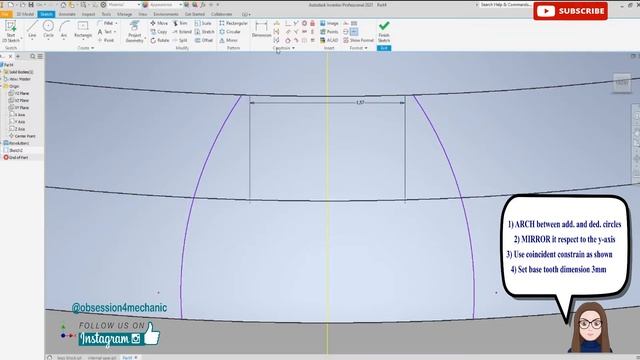Click the 1.57 dimension value
This screenshot has height=360, width=640.
[360, 102]
